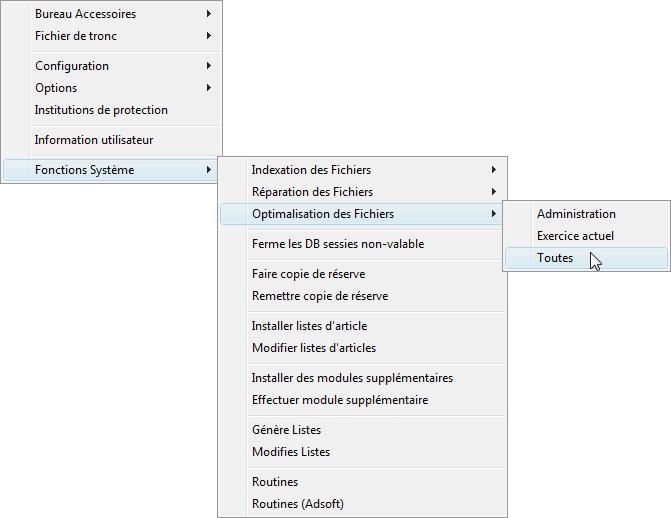Choose Effectuer module supplémentaire

coord(362,400)
